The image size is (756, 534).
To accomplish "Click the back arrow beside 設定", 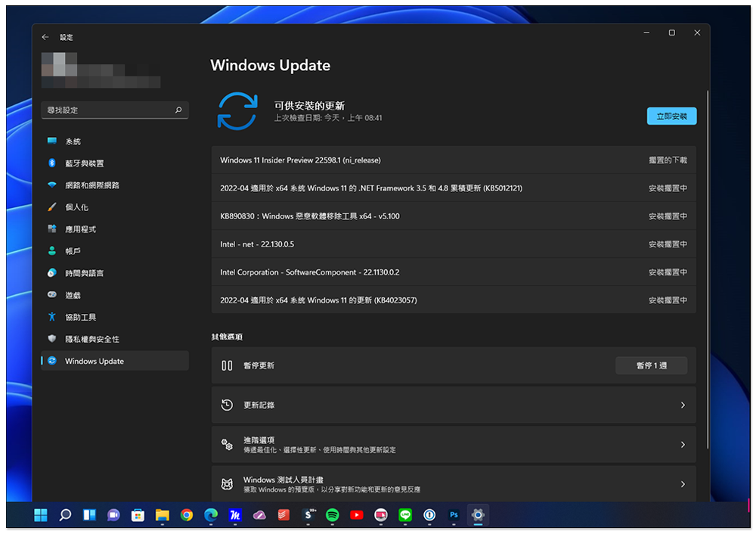I will tap(45, 37).
